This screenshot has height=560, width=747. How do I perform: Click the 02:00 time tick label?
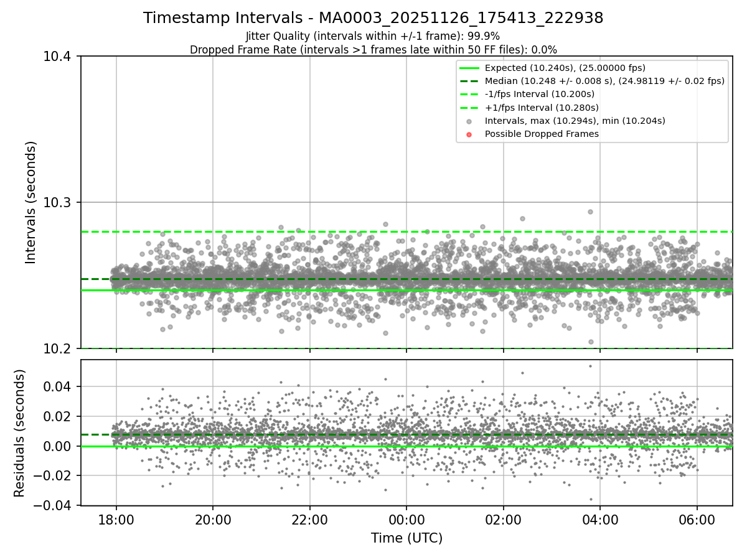pyautogui.click(x=503, y=519)
